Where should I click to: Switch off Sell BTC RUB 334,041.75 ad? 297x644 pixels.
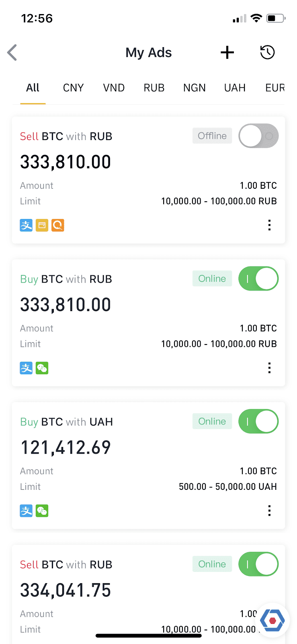pyautogui.click(x=258, y=564)
